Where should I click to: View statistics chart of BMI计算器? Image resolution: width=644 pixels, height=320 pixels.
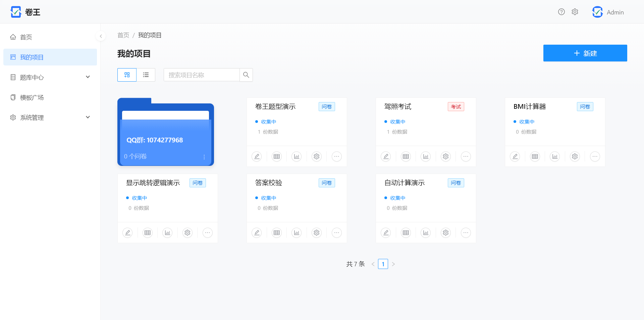(555, 156)
